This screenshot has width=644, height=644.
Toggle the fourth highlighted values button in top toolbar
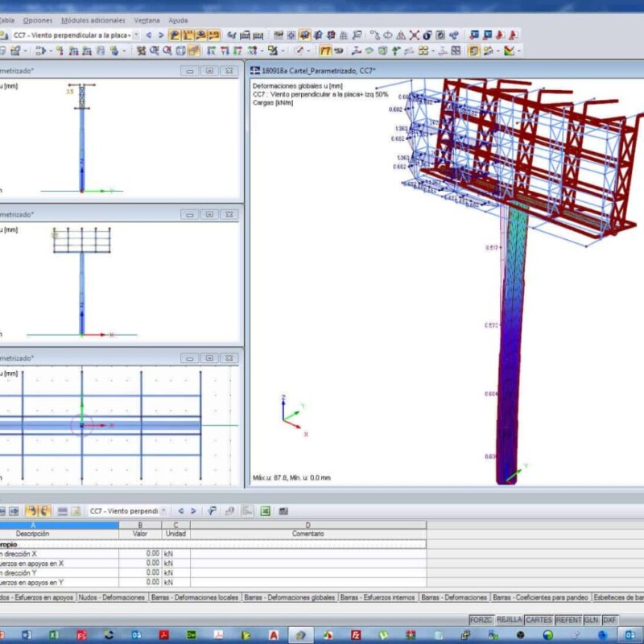coord(213,35)
